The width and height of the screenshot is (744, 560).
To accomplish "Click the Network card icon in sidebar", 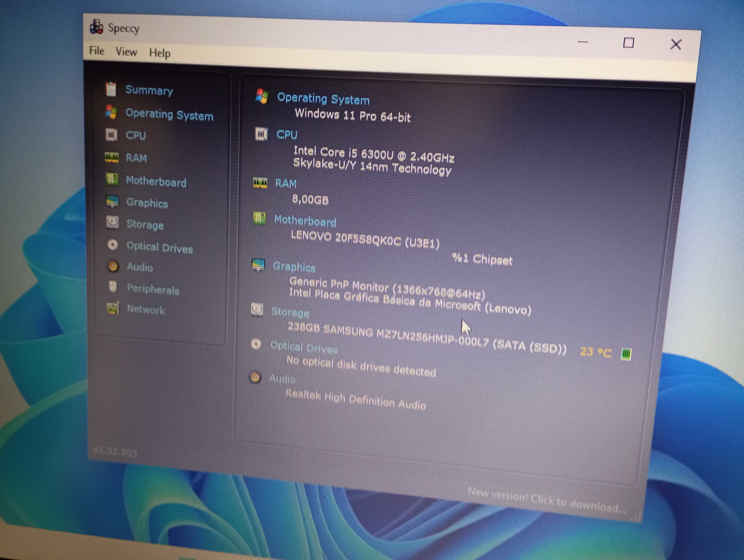I will click(113, 308).
